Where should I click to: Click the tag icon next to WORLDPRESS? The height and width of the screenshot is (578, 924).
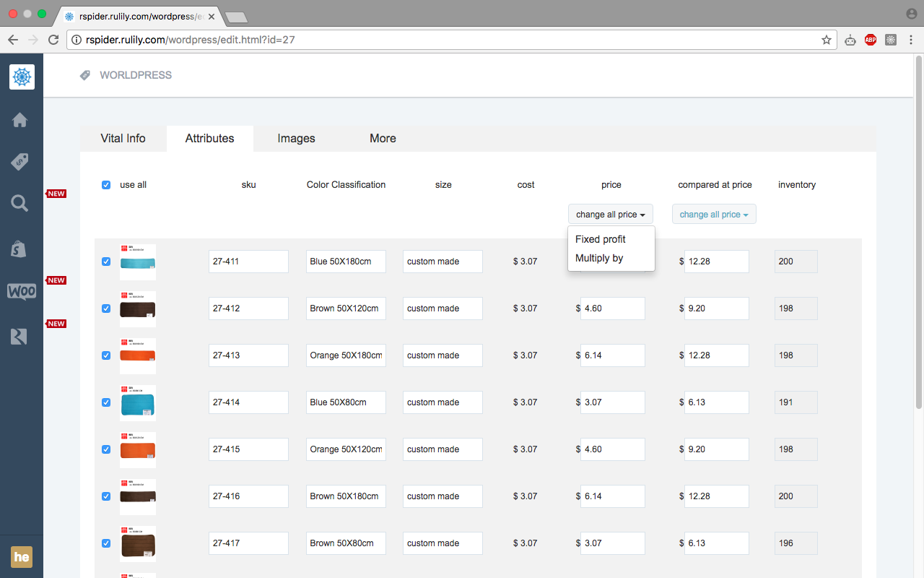point(85,75)
